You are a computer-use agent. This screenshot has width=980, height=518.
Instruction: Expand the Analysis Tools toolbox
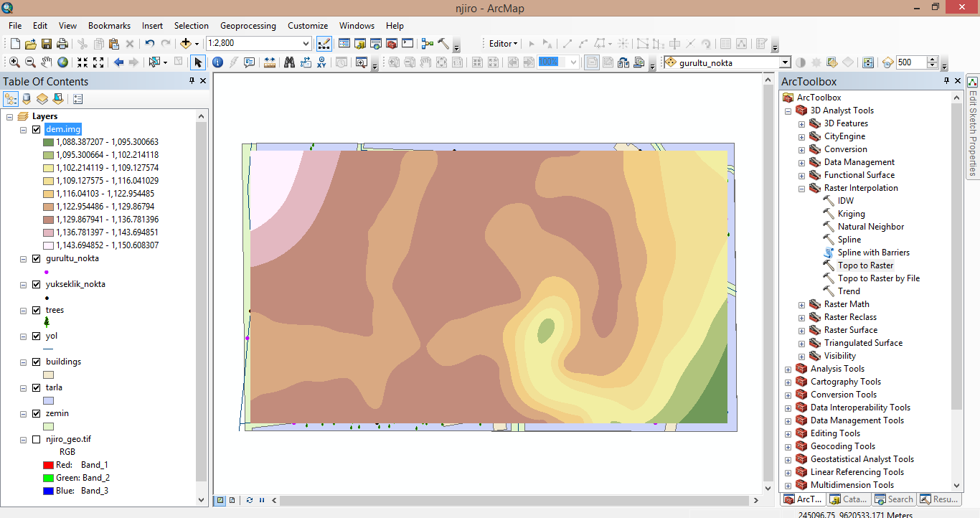tap(788, 368)
